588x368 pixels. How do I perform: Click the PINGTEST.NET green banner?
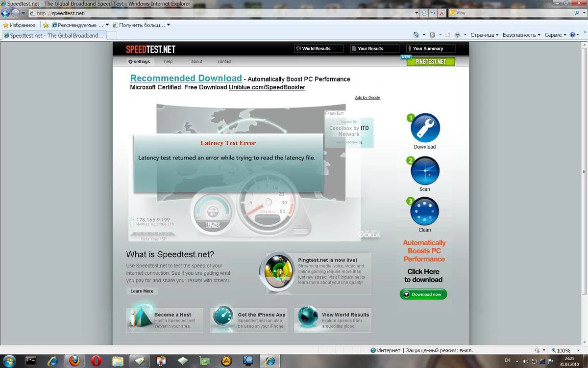(431, 61)
